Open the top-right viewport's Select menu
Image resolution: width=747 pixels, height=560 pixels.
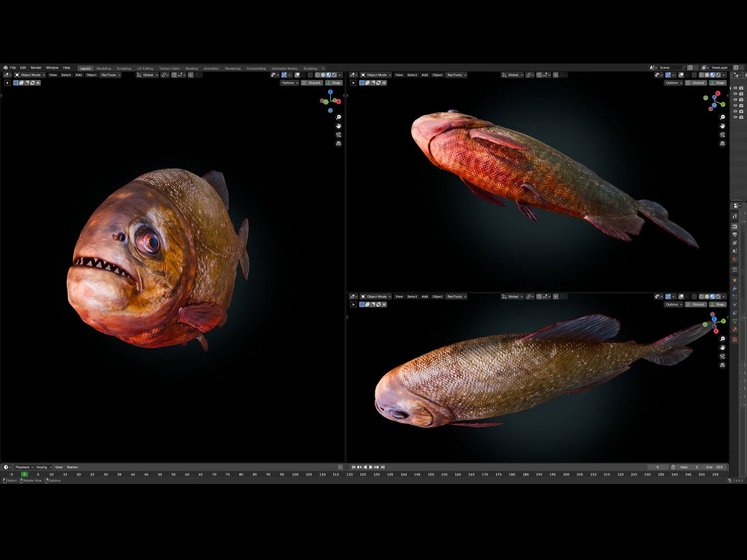click(x=412, y=75)
